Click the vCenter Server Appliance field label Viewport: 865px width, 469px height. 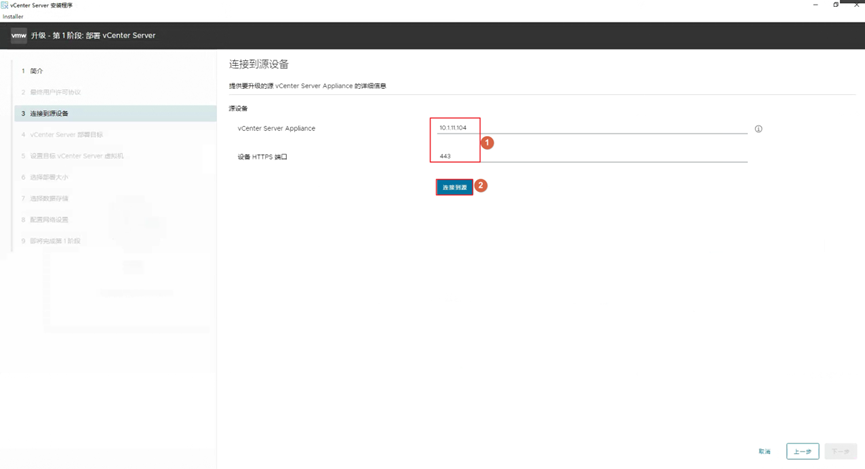pyautogui.click(x=276, y=128)
